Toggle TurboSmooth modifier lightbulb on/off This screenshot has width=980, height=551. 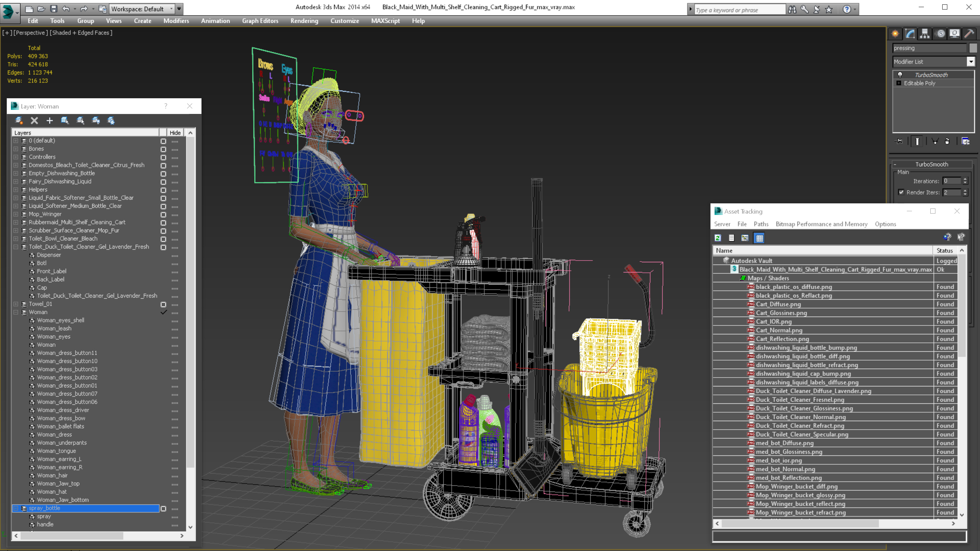[900, 75]
